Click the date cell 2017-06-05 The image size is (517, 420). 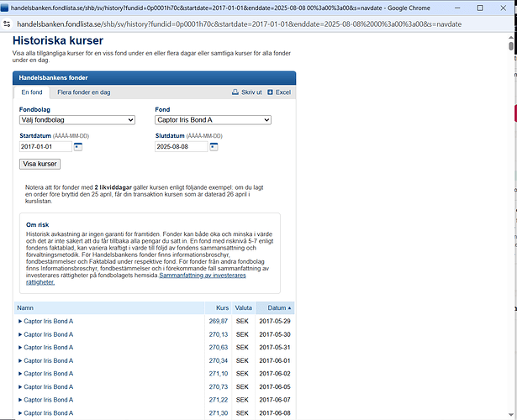tap(275, 386)
